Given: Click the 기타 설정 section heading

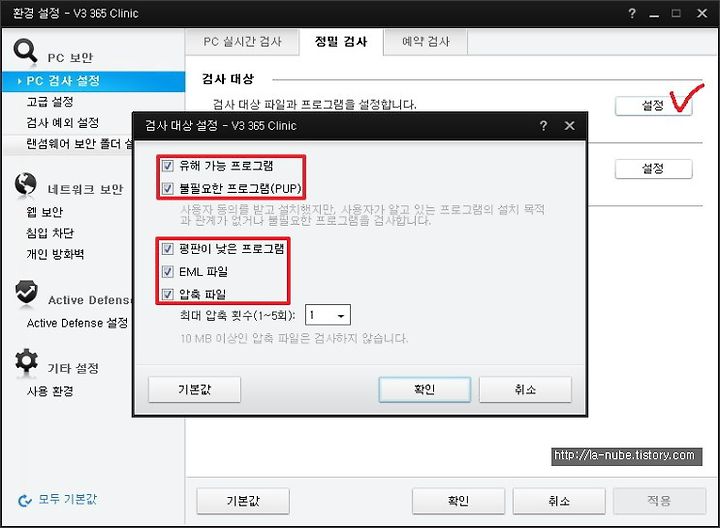Looking at the screenshot, I should click(73, 368).
